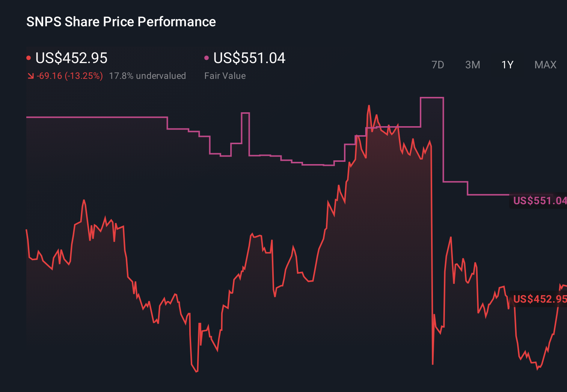Click the 17.8% undervalued text

click(148, 75)
